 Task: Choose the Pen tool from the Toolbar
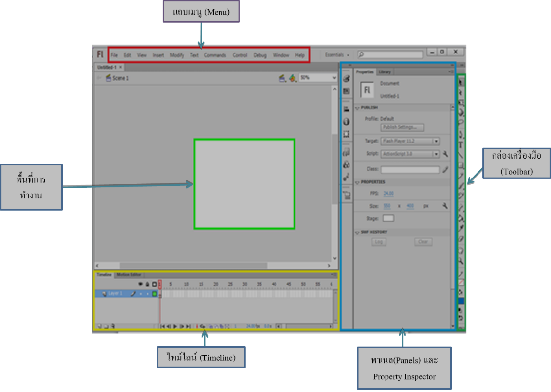click(459, 135)
